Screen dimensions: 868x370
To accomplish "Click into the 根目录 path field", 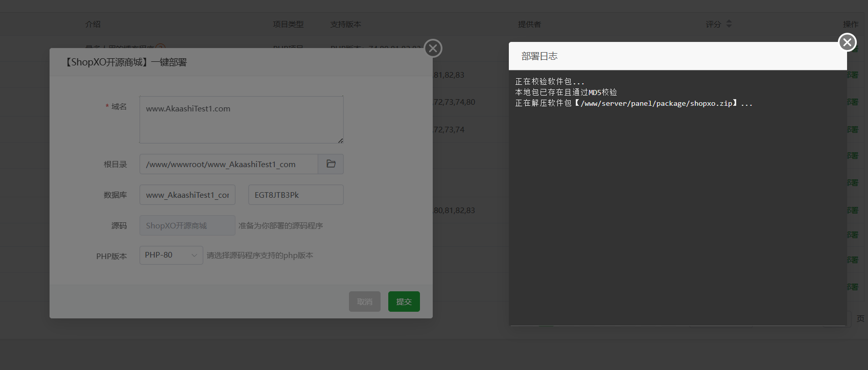I will (x=229, y=164).
